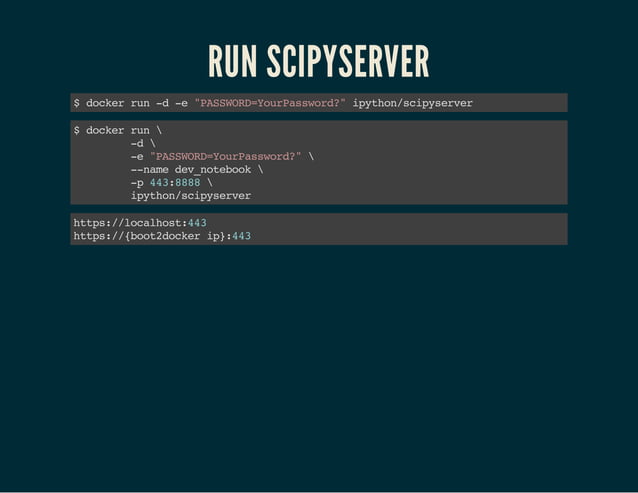
Task: Click port 443 in the localhost URL
Action: point(197,222)
